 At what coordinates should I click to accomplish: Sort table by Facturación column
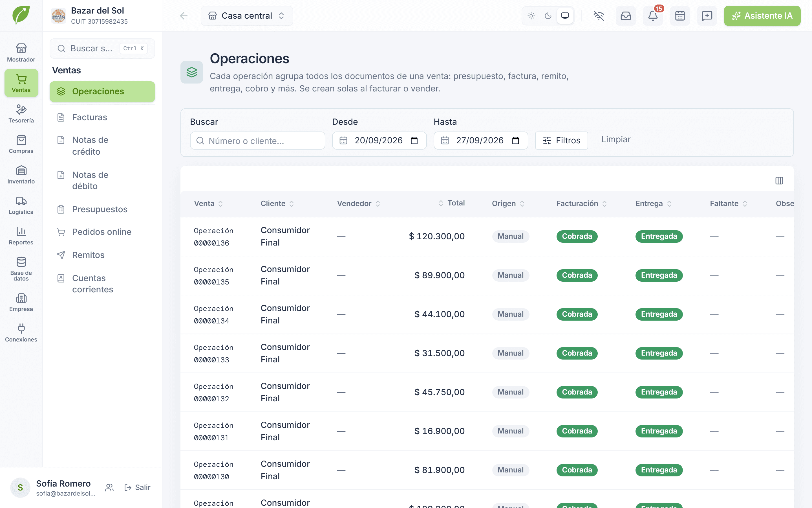coord(581,203)
